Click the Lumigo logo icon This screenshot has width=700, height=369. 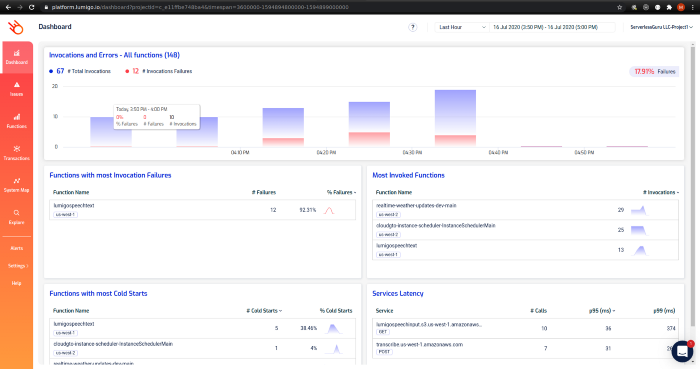[16, 27]
